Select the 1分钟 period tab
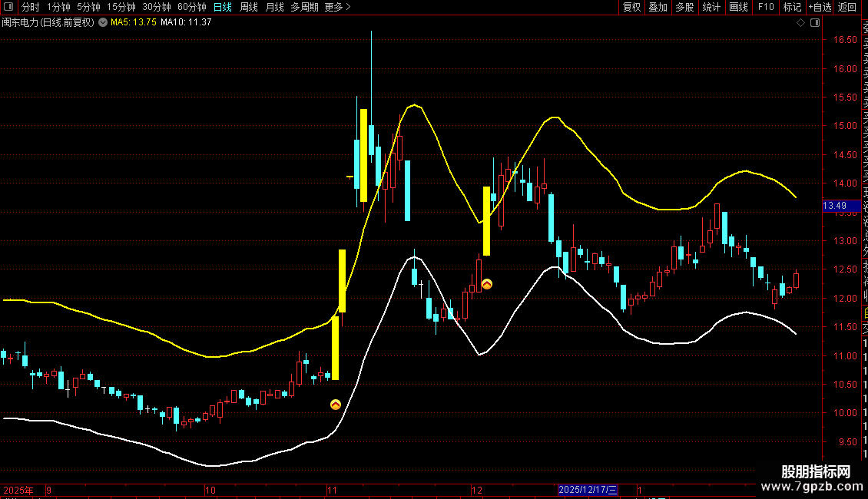This screenshot has height=499, width=868. click(58, 7)
